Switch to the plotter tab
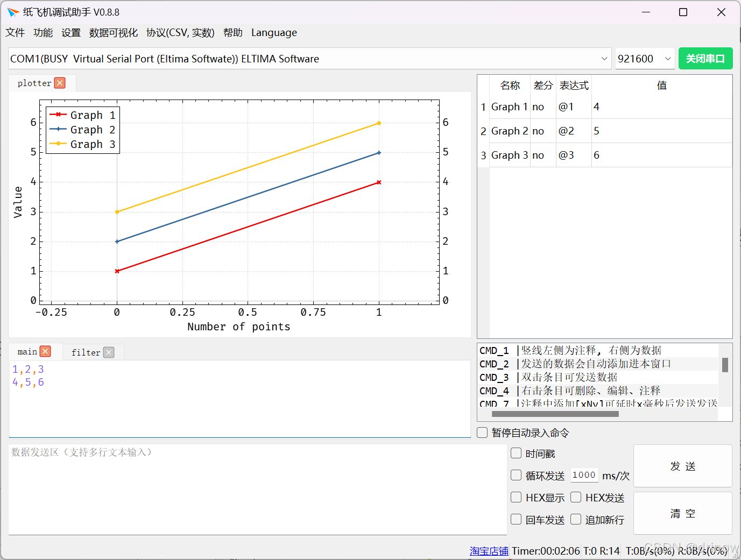The width and height of the screenshot is (741, 560). (34, 83)
